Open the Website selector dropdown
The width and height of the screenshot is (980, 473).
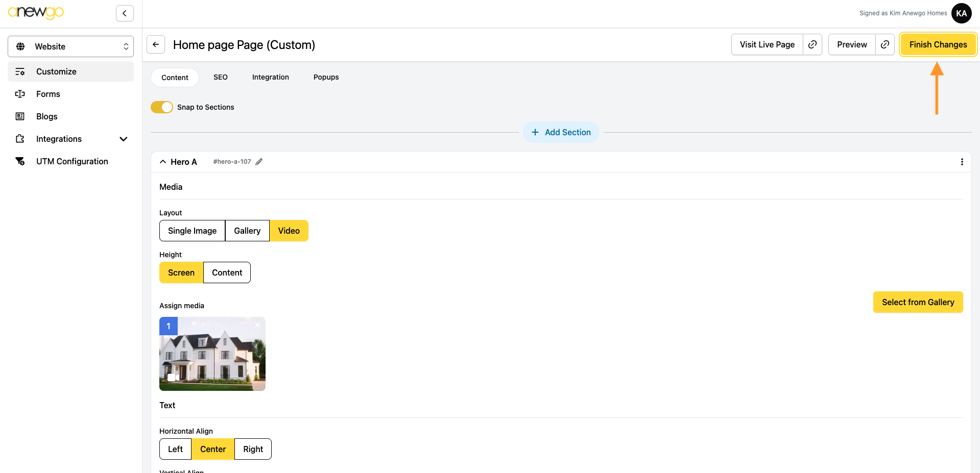[x=71, y=46]
